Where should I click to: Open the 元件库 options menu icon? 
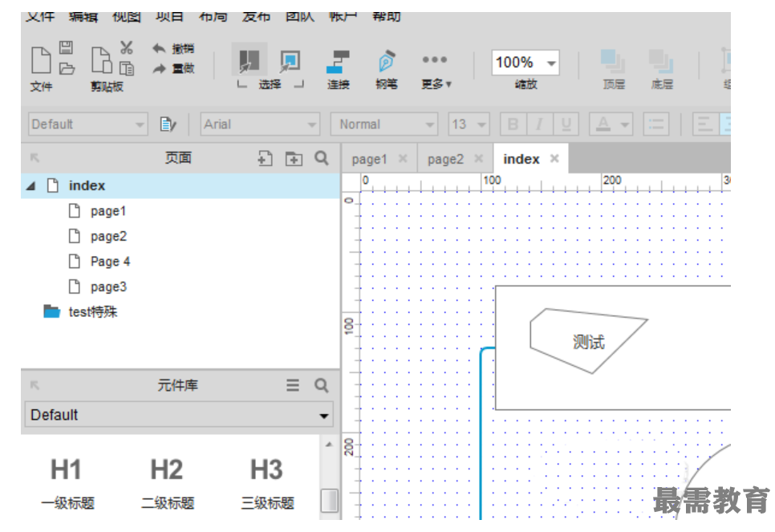pos(293,384)
